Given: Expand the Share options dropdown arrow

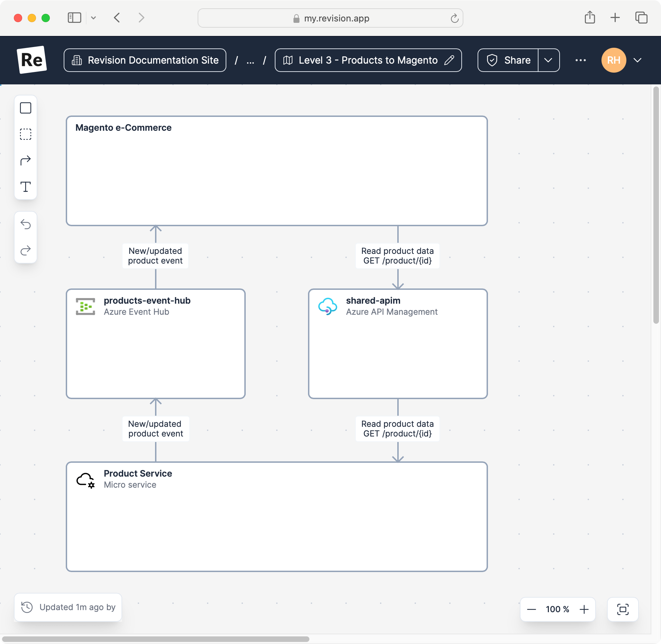Looking at the screenshot, I should pos(549,60).
